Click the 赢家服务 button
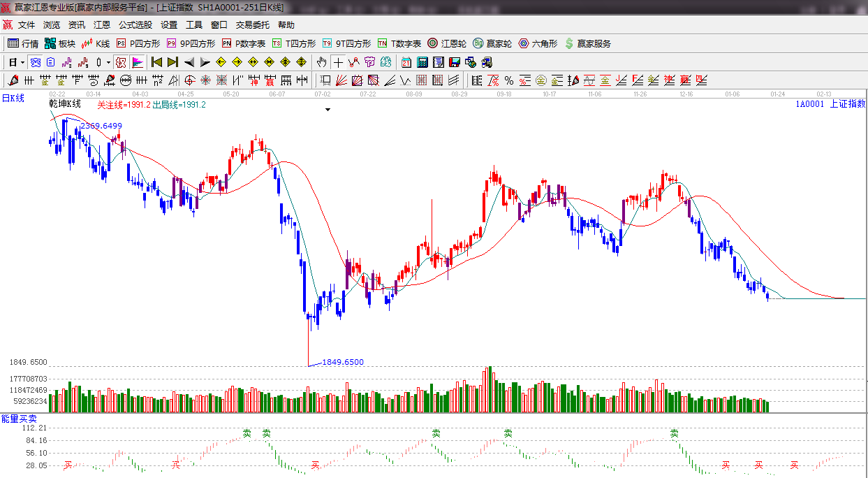The width and height of the screenshot is (868, 478). (x=587, y=43)
